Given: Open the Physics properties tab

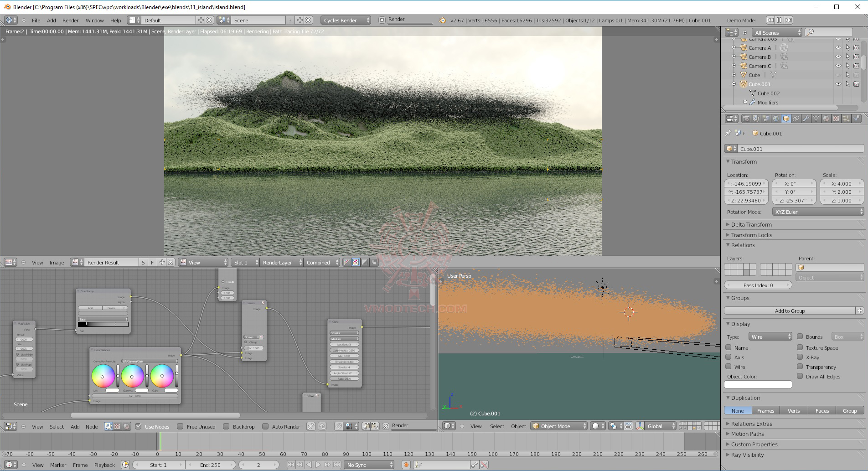Looking at the screenshot, I should [856, 119].
